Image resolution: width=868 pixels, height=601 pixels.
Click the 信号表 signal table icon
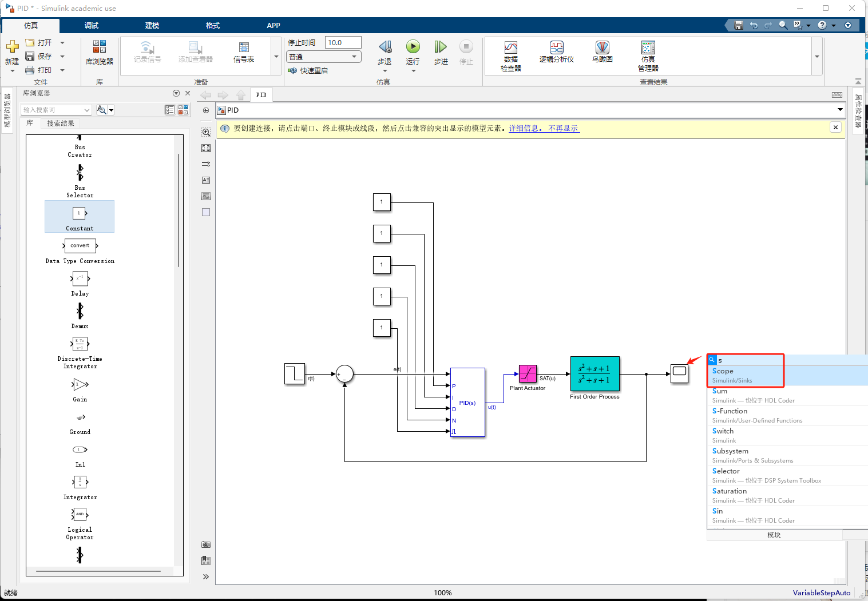pyautogui.click(x=244, y=53)
